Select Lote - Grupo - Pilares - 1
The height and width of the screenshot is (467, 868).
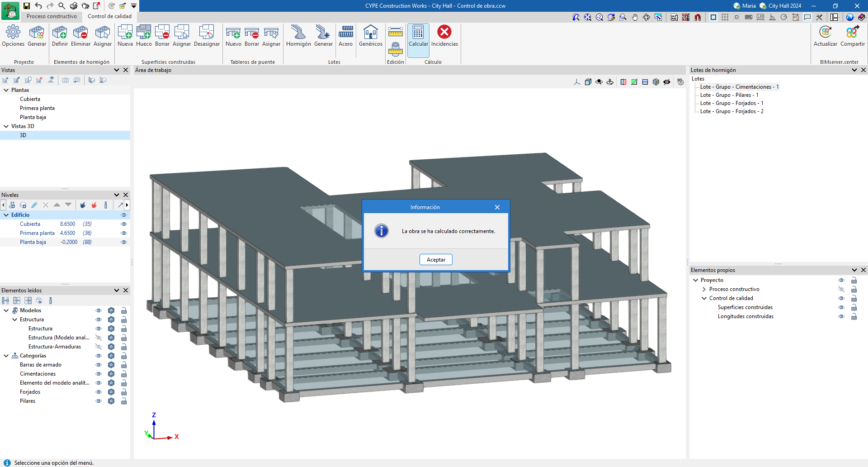click(729, 95)
